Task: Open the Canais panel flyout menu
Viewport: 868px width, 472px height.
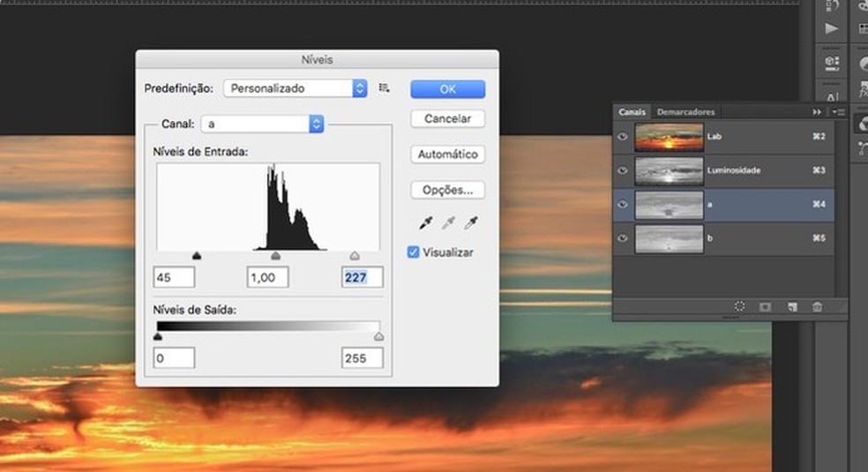Action: pos(838,112)
